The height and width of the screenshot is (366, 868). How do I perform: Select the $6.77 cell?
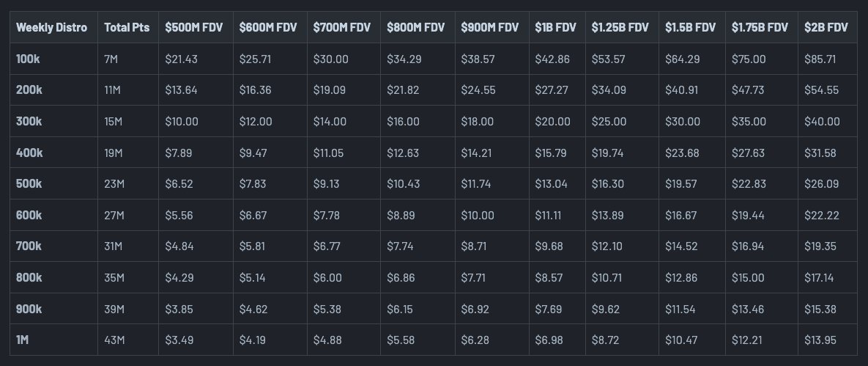click(326, 246)
